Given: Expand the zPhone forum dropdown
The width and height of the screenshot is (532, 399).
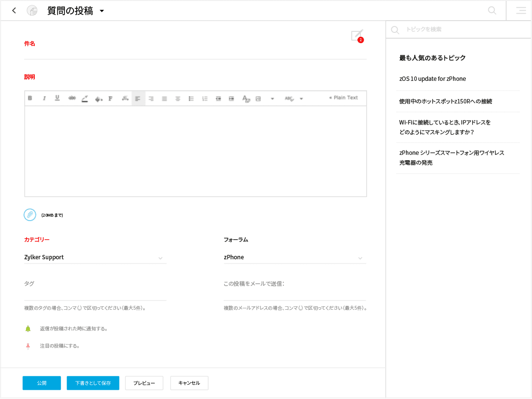Looking at the screenshot, I should pos(294,257).
